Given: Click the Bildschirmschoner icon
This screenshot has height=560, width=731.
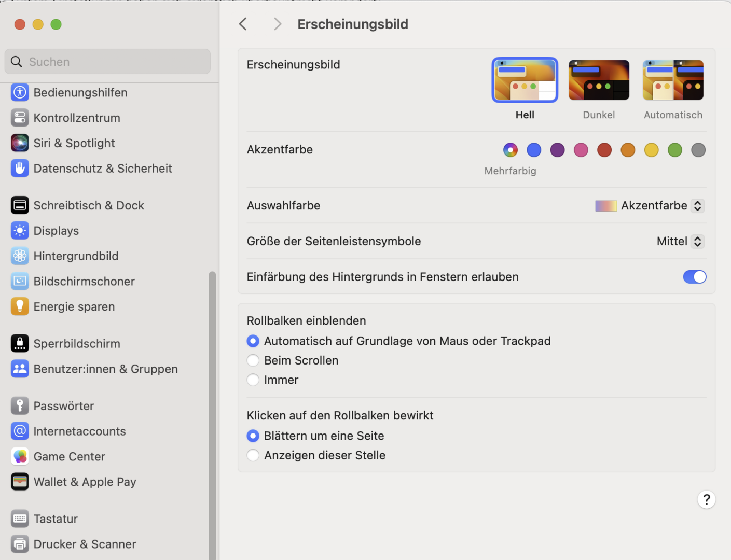Looking at the screenshot, I should [x=20, y=282].
